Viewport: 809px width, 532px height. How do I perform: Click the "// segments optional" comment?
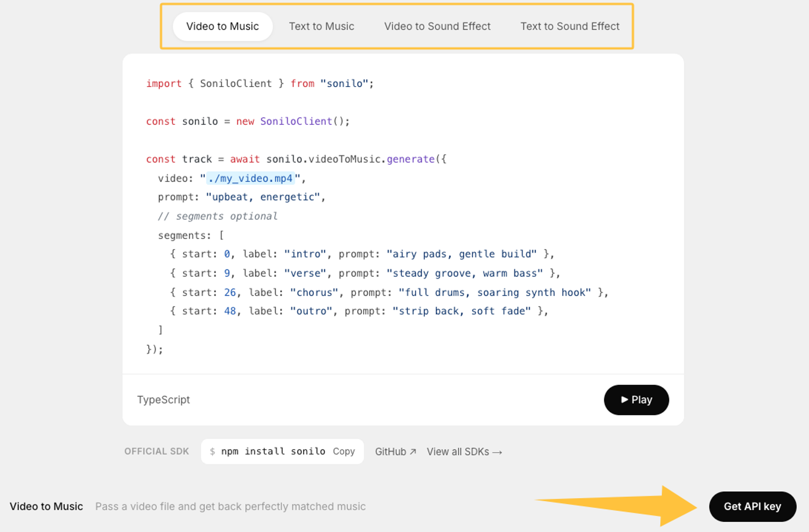click(217, 216)
